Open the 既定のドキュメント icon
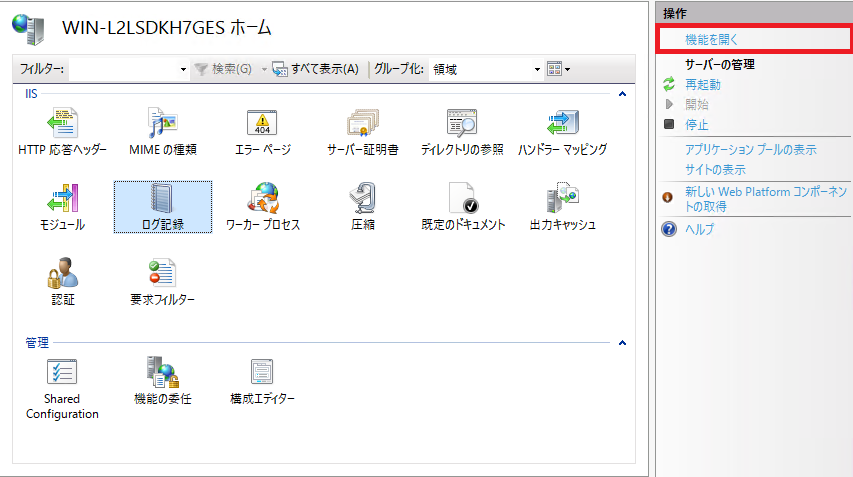 point(463,197)
